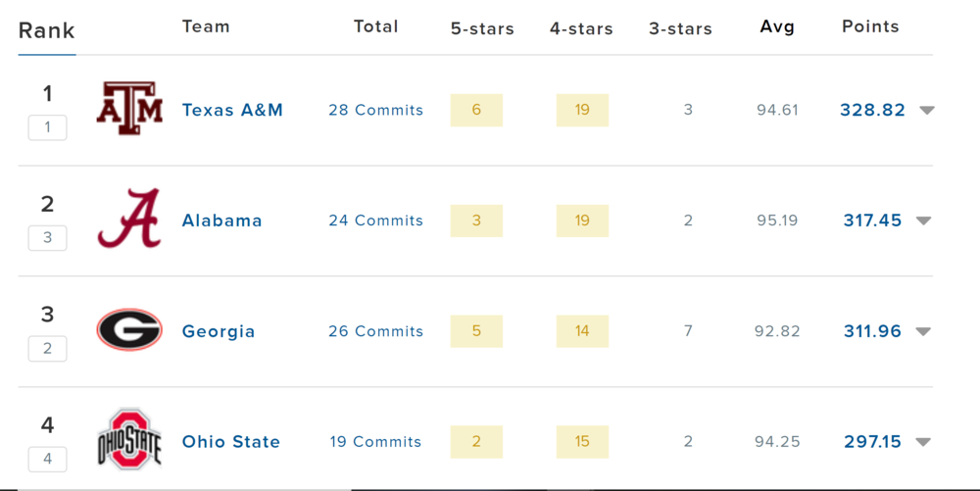980x491 pixels.
Task: View Ohio State's 19 Commits
Action: (376, 442)
